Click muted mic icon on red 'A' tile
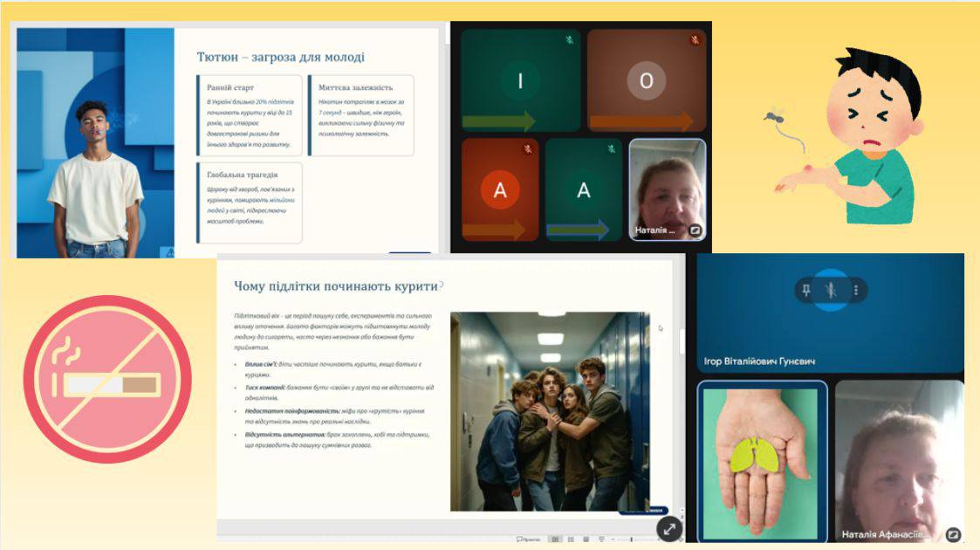The image size is (980, 550). tap(527, 149)
